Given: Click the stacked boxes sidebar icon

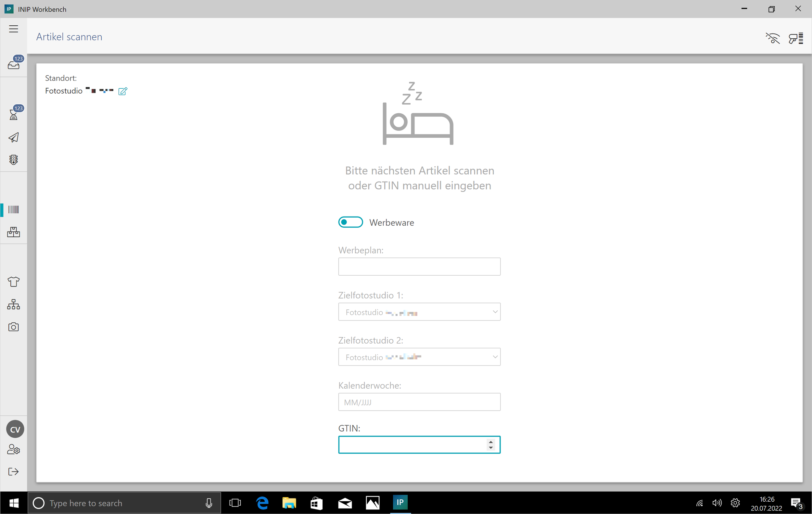Looking at the screenshot, I should click(14, 232).
